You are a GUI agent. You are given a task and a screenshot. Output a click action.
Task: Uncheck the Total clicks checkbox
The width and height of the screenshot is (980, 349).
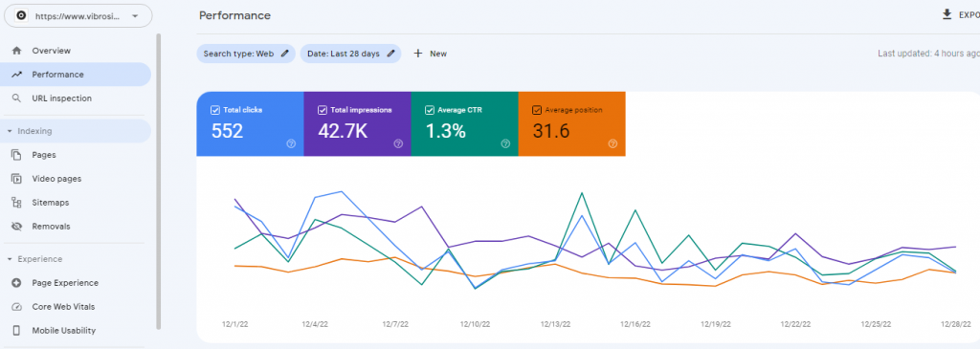tap(215, 110)
